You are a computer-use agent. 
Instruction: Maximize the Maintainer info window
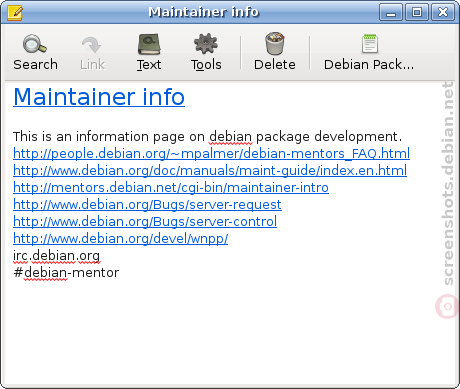[417, 13]
